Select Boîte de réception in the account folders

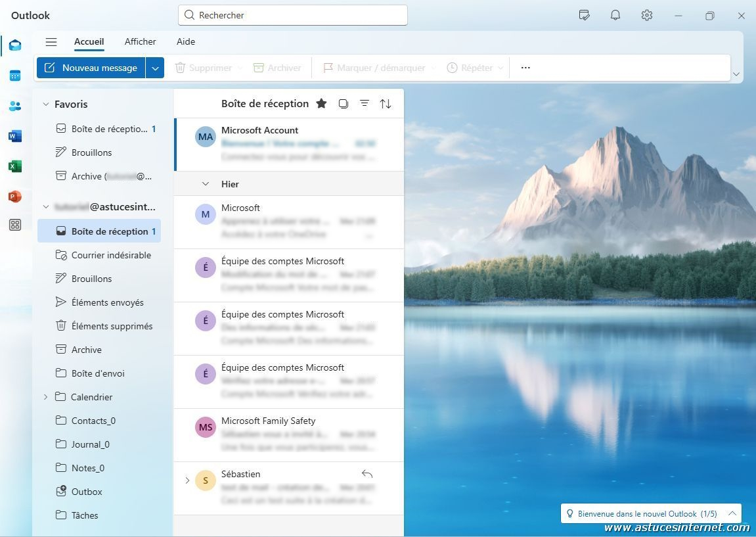pos(99,231)
